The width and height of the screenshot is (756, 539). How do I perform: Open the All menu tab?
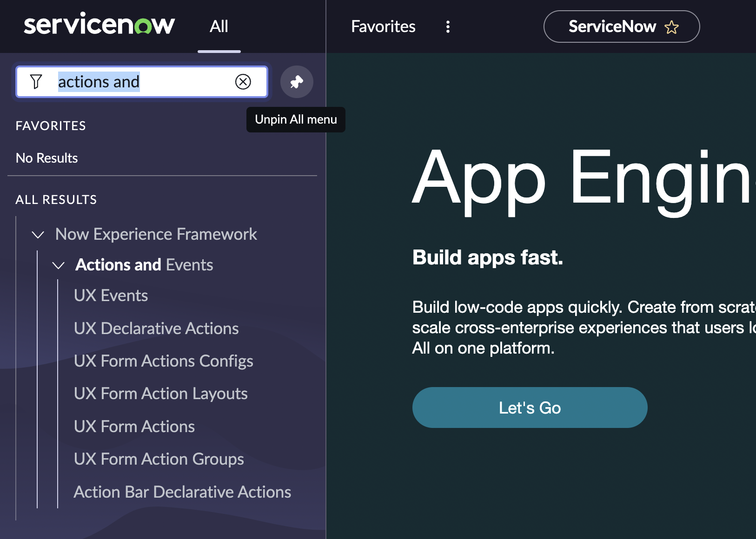tap(219, 26)
